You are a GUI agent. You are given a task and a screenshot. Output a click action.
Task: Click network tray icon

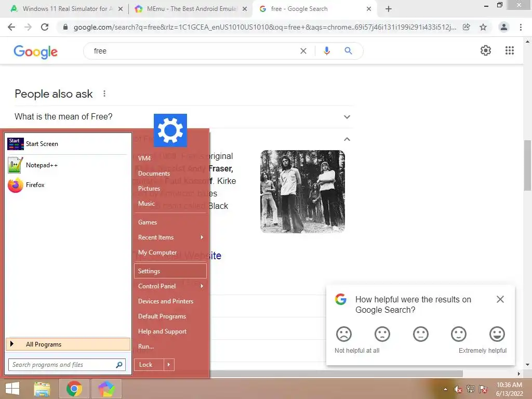(471, 389)
